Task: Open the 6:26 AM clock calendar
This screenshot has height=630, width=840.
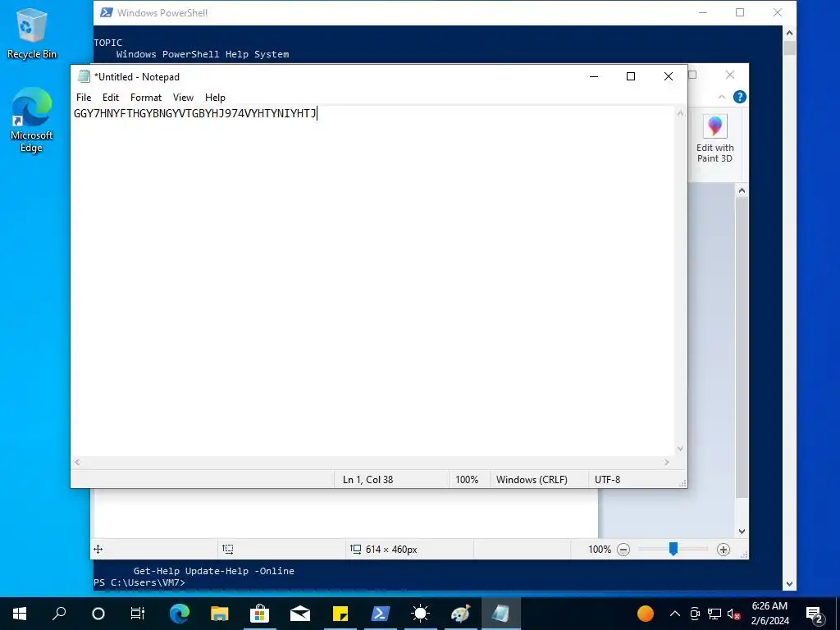Action: coord(769,614)
